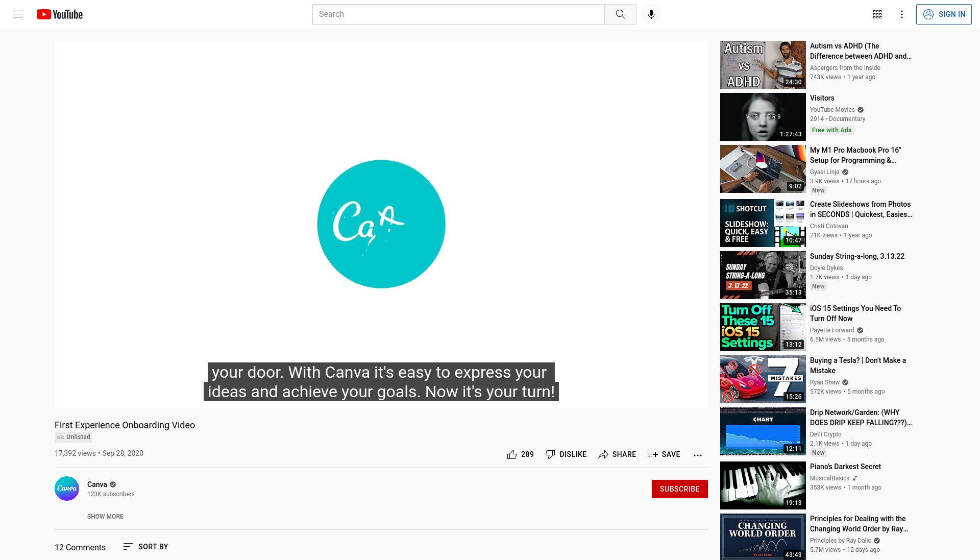Image resolution: width=980 pixels, height=560 pixels.
Task: Click the Sign In button
Action: (x=944, y=14)
